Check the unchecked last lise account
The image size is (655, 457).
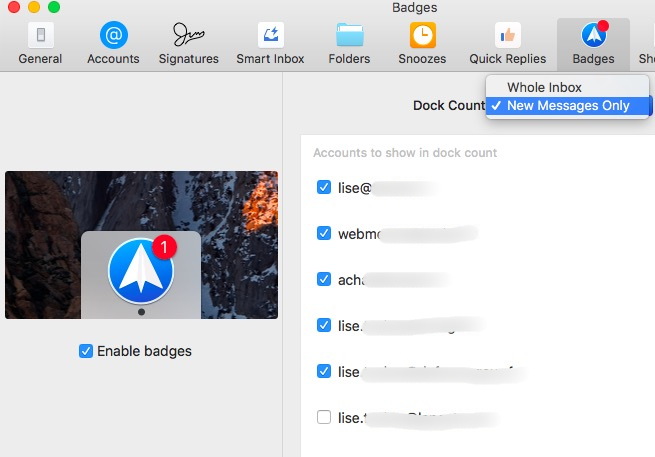point(324,417)
